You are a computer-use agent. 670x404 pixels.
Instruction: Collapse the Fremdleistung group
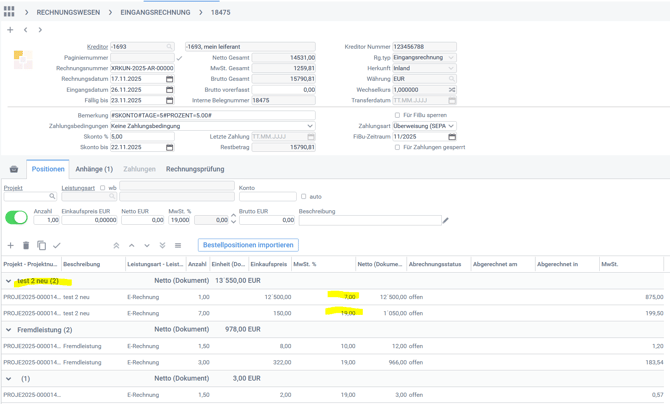(x=9, y=330)
